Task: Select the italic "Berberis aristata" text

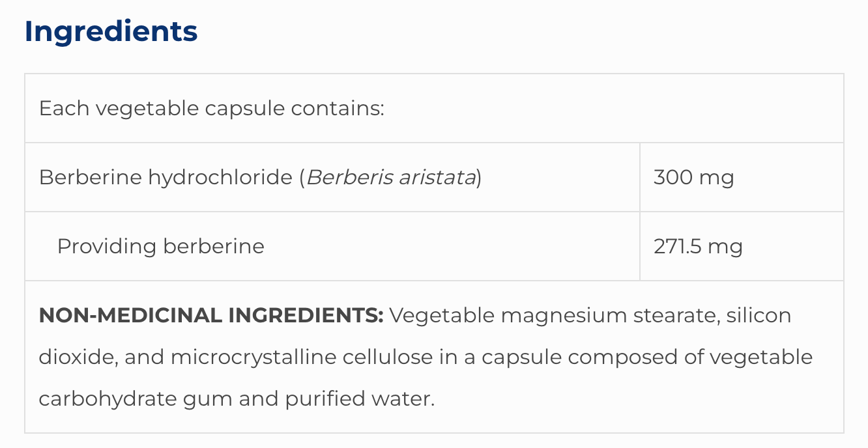Action: coord(391,177)
